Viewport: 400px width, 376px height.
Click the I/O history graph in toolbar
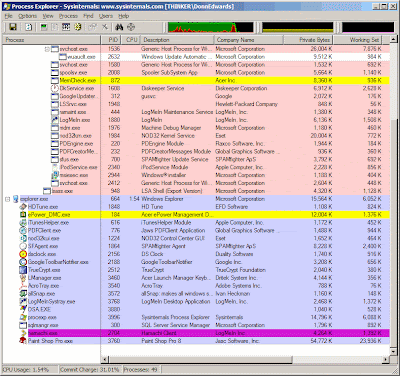pyautogui.click(x=368, y=27)
